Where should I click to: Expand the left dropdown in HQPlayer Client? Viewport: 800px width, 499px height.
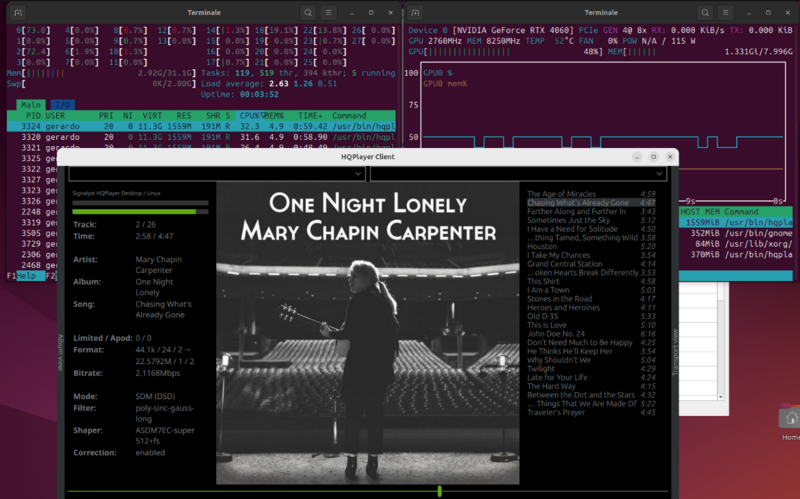point(357,174)
